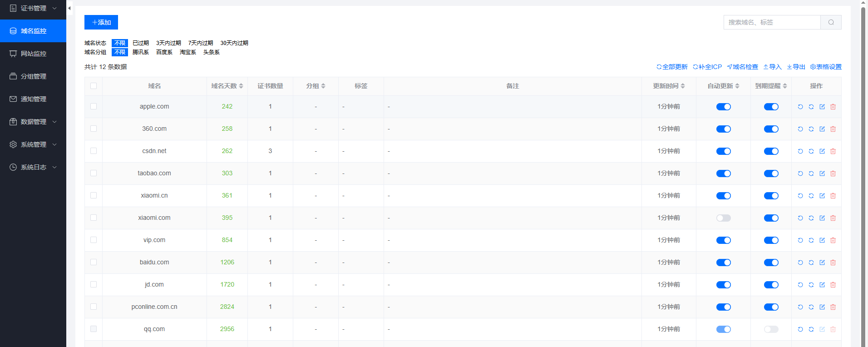
Task: Toggle expiry reminder (到期提醒) for jd.com
Action: pos(771,285)
